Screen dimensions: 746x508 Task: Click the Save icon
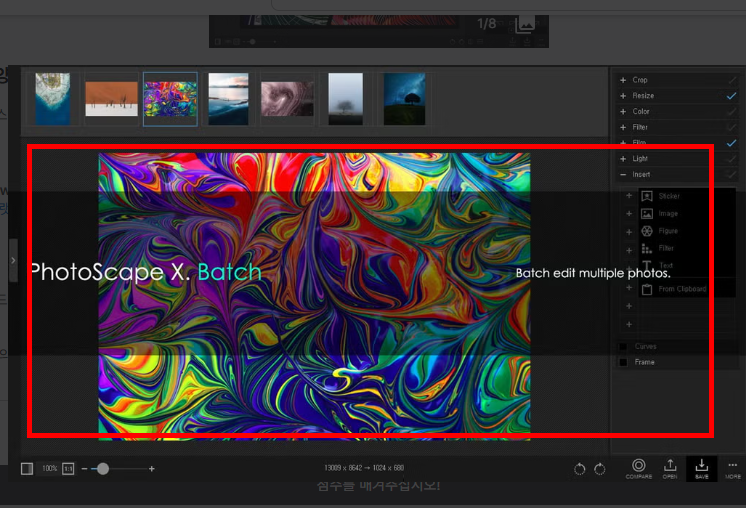(702, 469)
